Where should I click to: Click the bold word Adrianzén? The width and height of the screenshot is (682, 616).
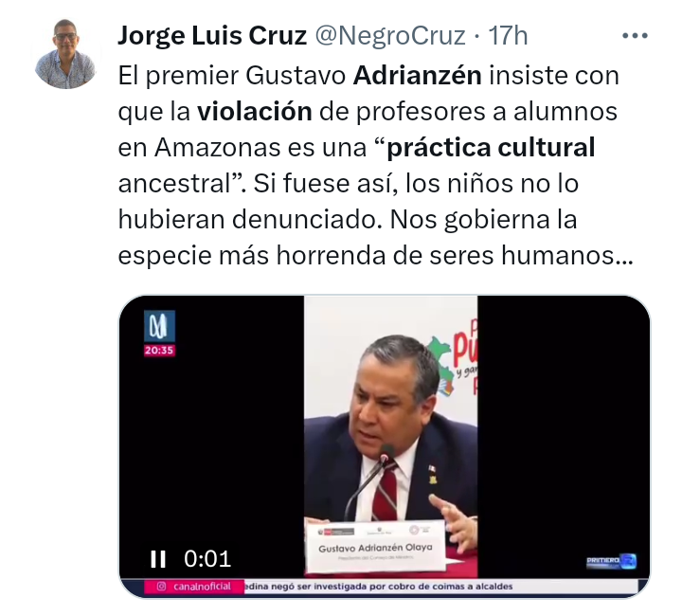pyautogui.click(x=417, y=76)
